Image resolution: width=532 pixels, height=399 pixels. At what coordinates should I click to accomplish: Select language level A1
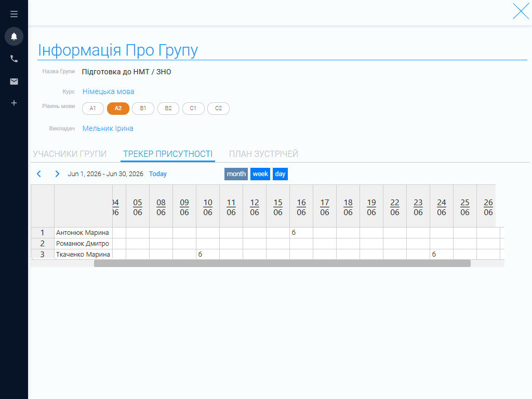(x=92, y=108)
